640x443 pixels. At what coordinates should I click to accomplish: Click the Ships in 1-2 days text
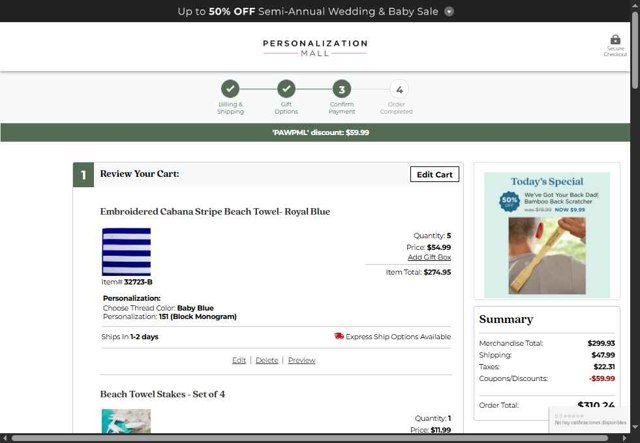(x=130, y=336)
